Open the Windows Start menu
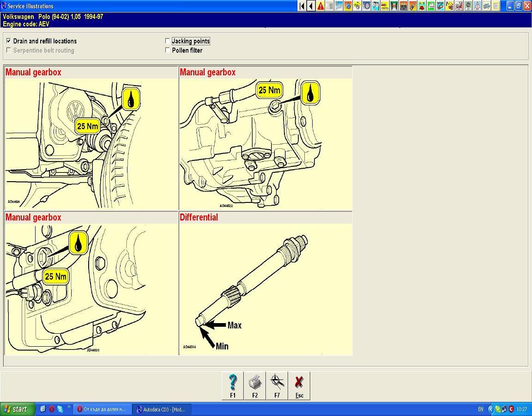The height and width of the screenshot is (416, 532). coord(18,409)
